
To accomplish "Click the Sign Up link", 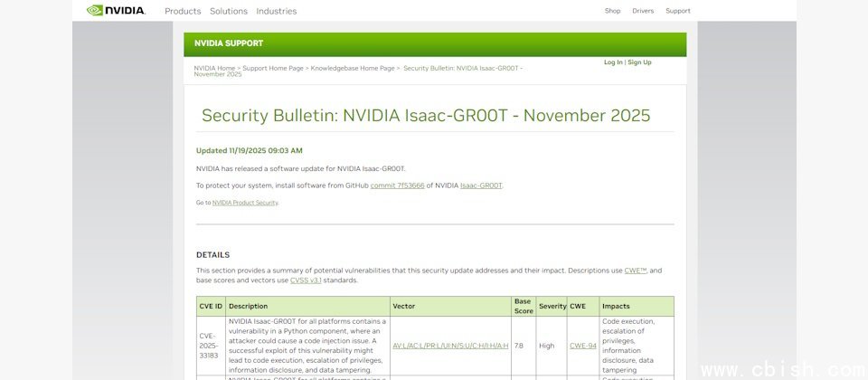I will 639,62.
